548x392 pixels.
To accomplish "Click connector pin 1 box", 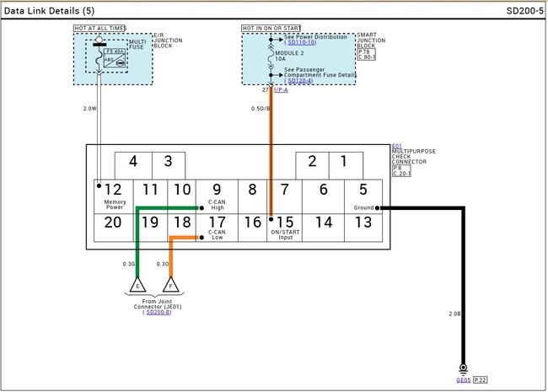I will (x=346, y=165).
